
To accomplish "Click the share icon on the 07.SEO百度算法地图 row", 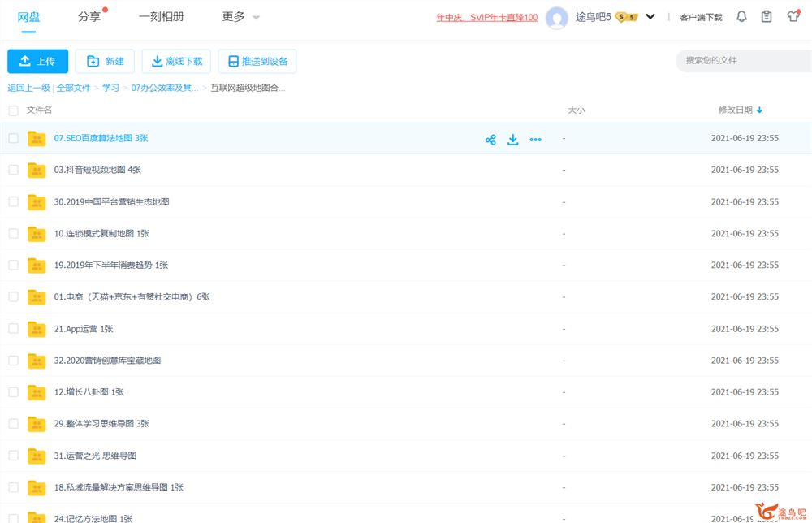I will coord(490,140).
